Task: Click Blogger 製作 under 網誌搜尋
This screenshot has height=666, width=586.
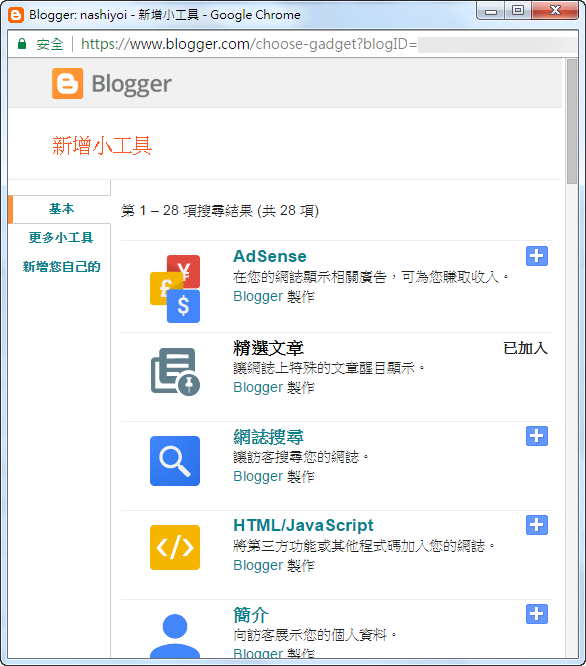Action: 274,477
